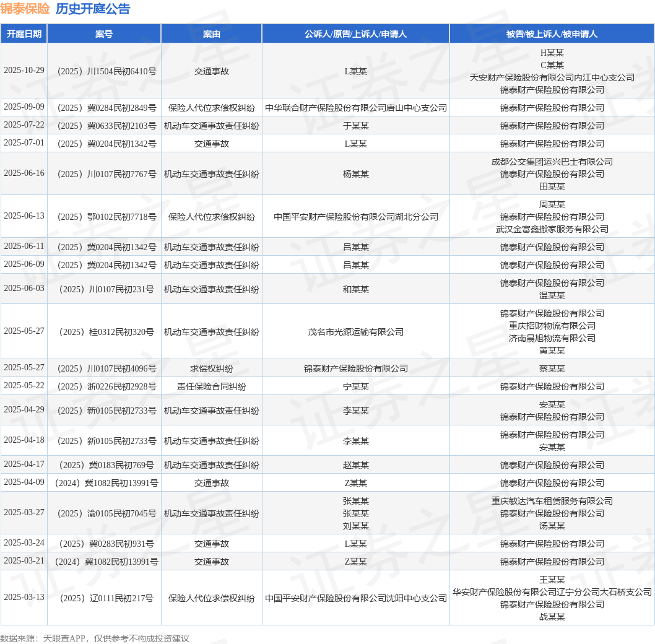This screenshot has width=655, height=644.
Task: Select the 公诉人/原告/上诉人/申请人 column header
Action: pyautogui.click(x=355, y=34)
